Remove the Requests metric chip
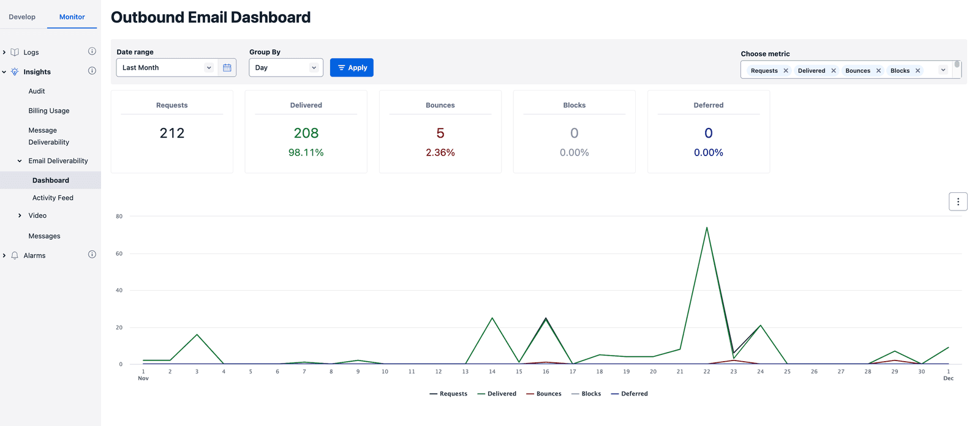 point(786,71)
